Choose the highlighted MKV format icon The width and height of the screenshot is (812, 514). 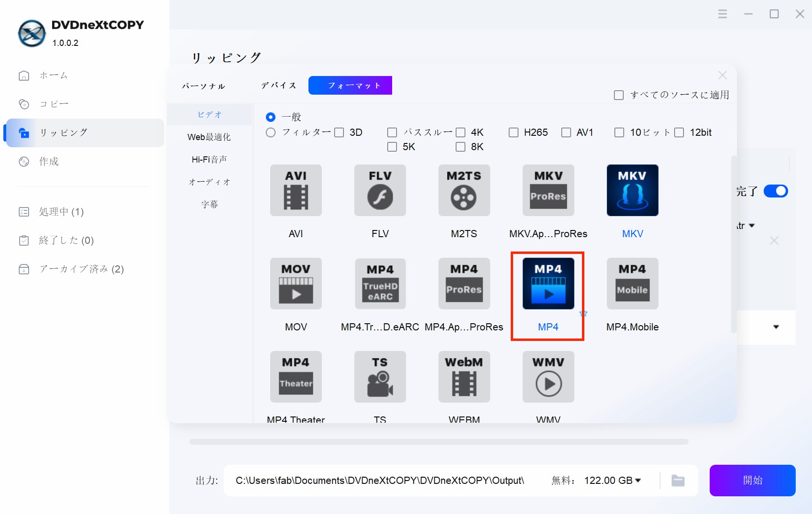coord(632,190)
